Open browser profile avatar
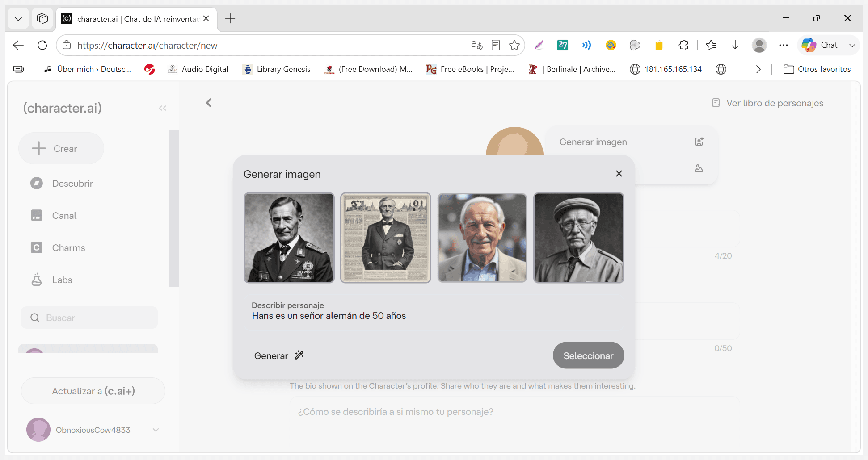This screenshot has width=868, height=460. [x=759, y=45]
